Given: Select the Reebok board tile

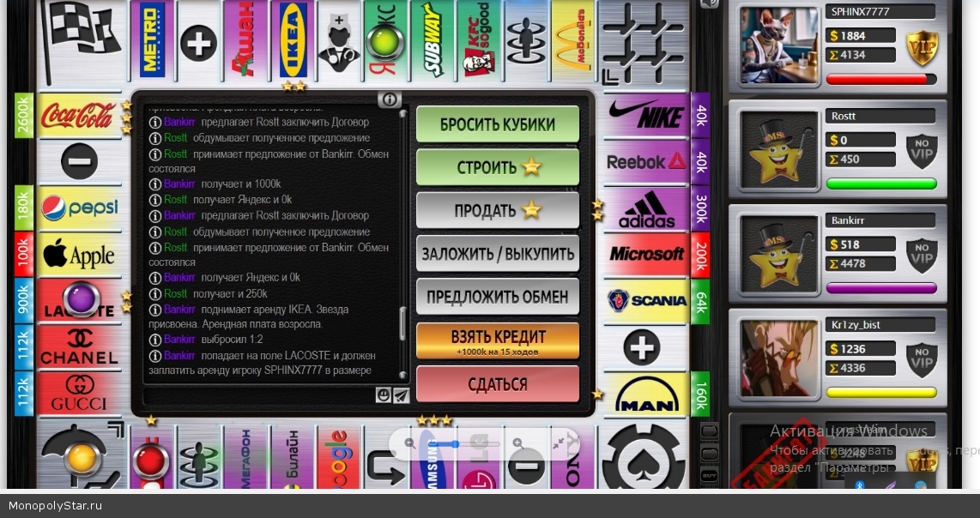Looking at the screenshot, I should pyautogui.click(x=646, y=162).
